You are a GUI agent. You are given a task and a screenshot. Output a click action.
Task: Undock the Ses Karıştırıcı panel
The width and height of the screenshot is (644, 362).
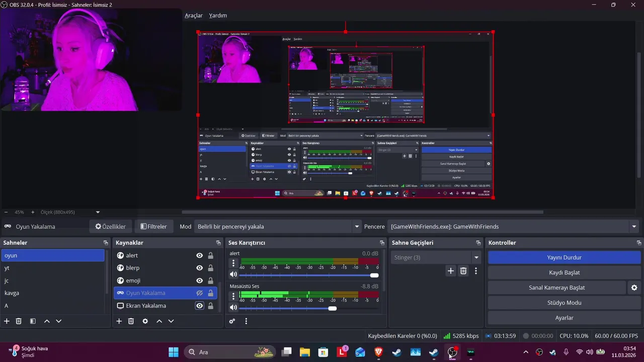[x=382, y=243]
